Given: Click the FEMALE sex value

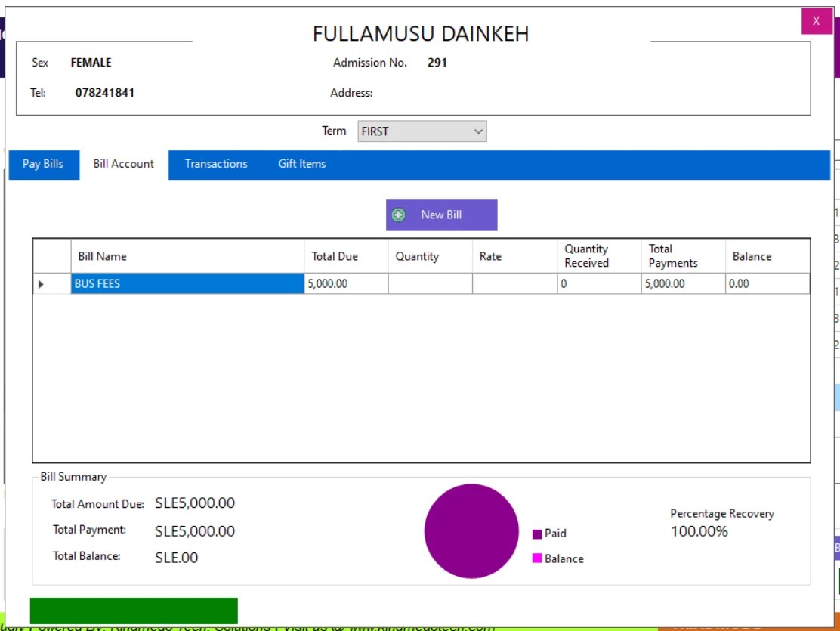Looking at the screenshot, I should (91, 63).
